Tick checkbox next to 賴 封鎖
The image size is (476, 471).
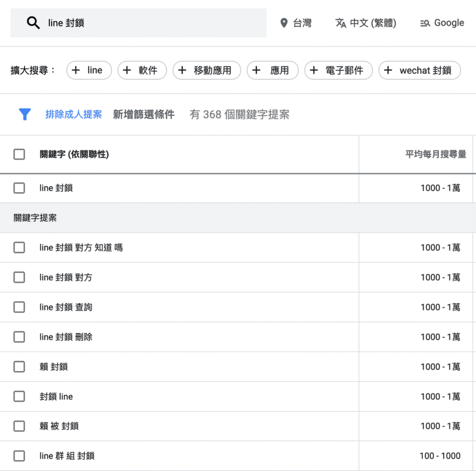[19, 366]
